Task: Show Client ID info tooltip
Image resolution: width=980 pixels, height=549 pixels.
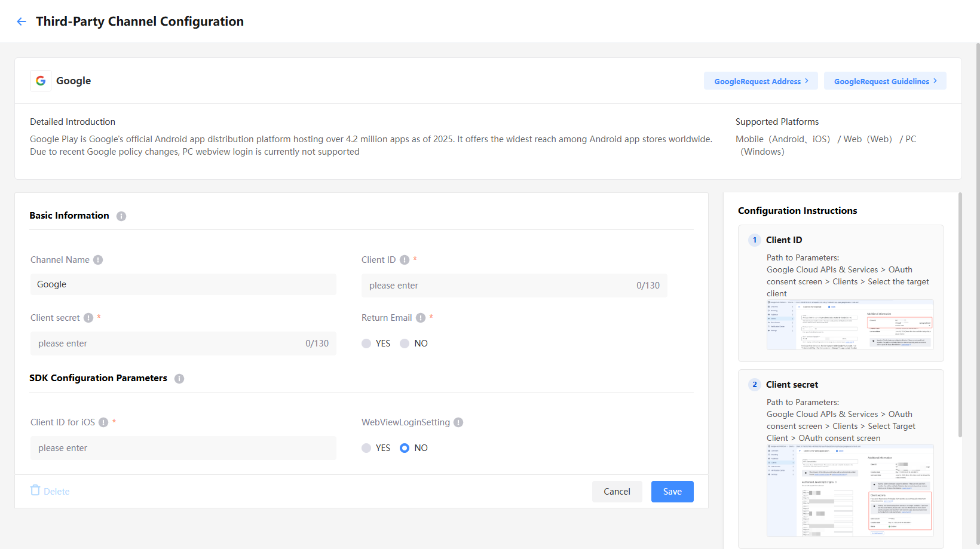Action: (405, 260)
